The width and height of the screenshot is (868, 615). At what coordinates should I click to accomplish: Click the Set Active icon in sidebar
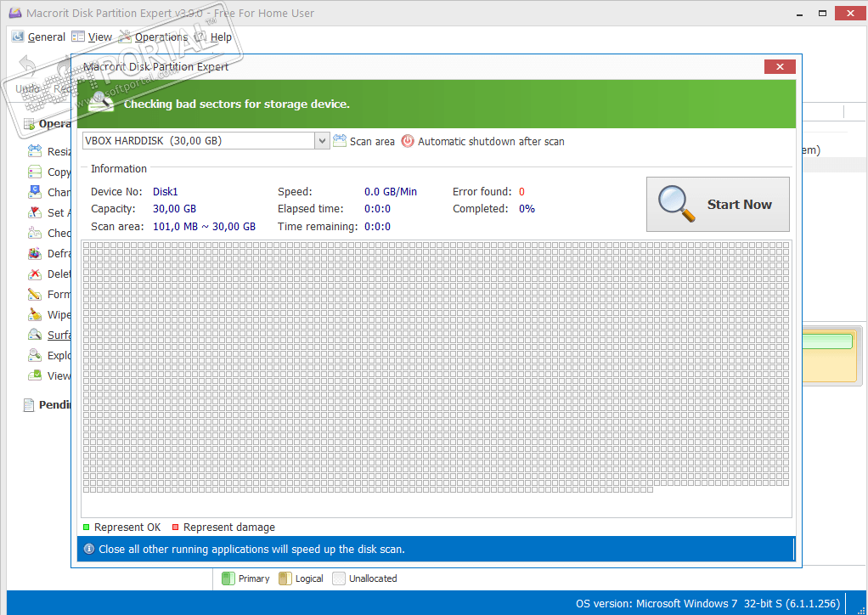tap(34, 212)
